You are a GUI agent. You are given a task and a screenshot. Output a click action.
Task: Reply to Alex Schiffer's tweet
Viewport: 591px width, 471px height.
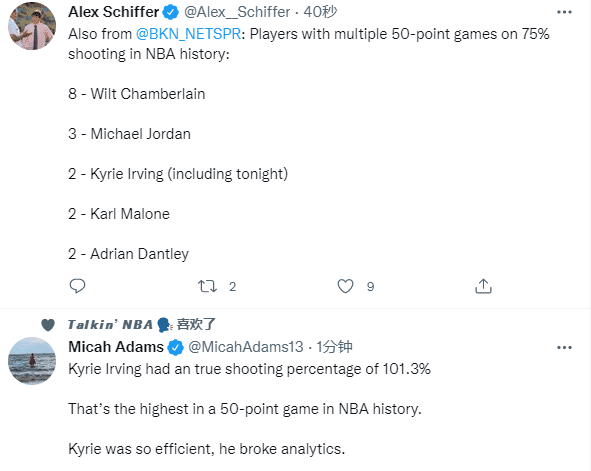pyautogui.click(x=77, y=286)
